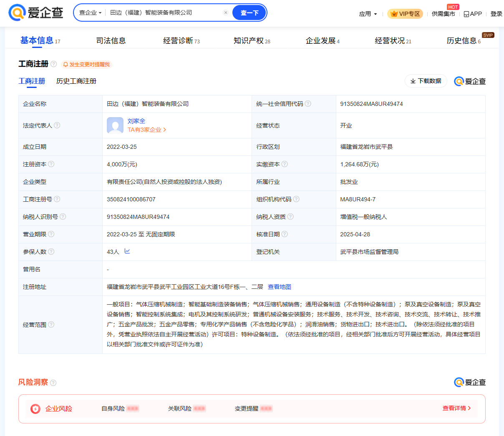Click into the company search input field
This screenshot has width=504, height=436.
coord(165,13)
